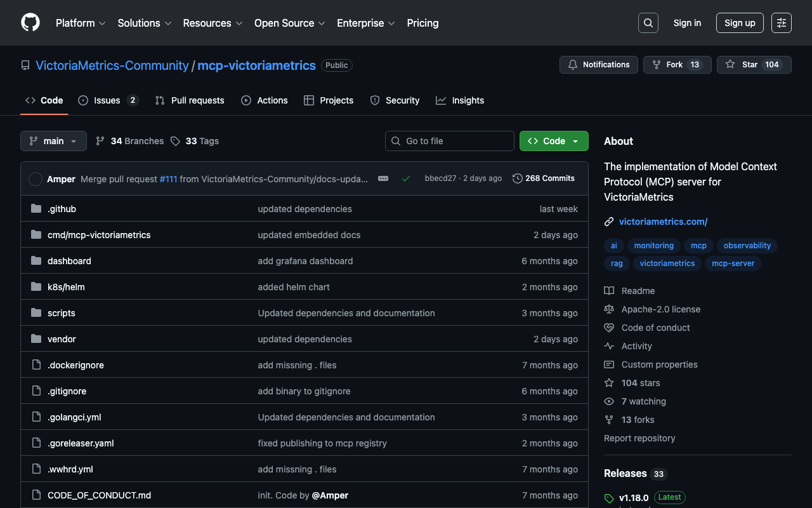
Task: Open the victoriametrics.com link
Action: 663,222
